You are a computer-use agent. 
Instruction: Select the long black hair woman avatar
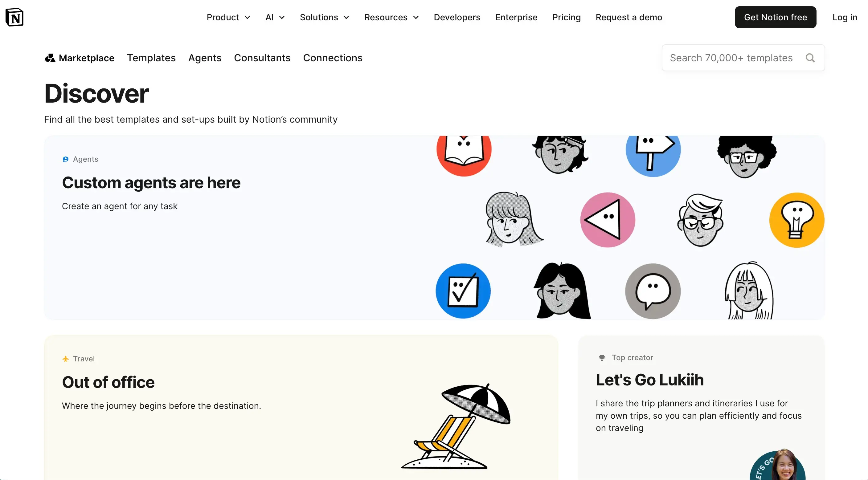[x=562, y=291]
